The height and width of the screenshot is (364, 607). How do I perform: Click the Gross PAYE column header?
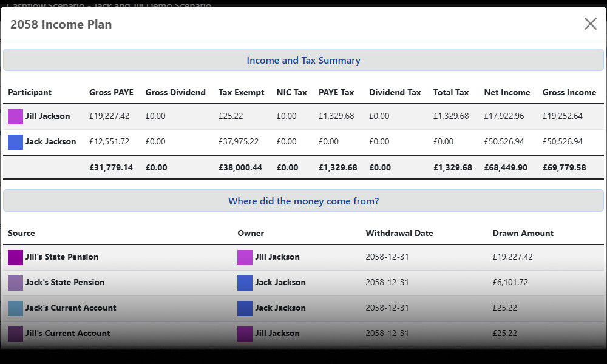tap(111, 92)
